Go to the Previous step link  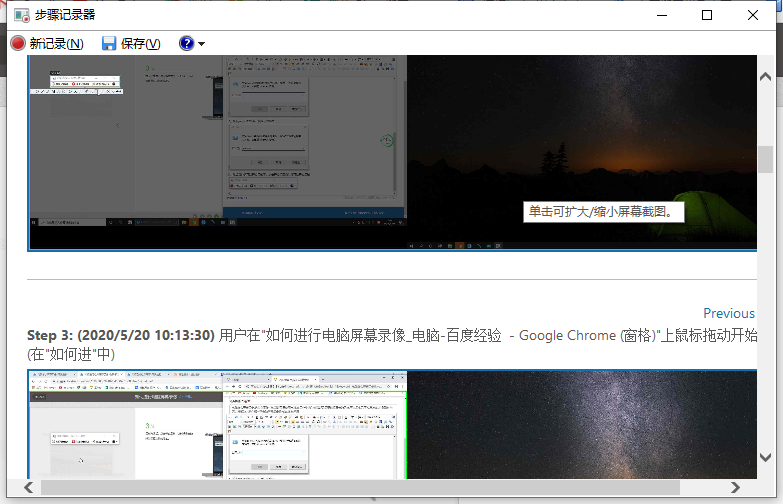pos(728,313)
